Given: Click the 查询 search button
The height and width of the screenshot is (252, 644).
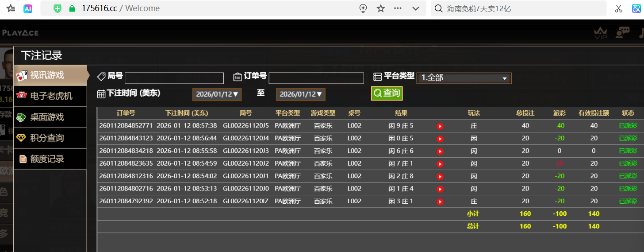Looking at the screenshot, I should click(x=387, y=93).
